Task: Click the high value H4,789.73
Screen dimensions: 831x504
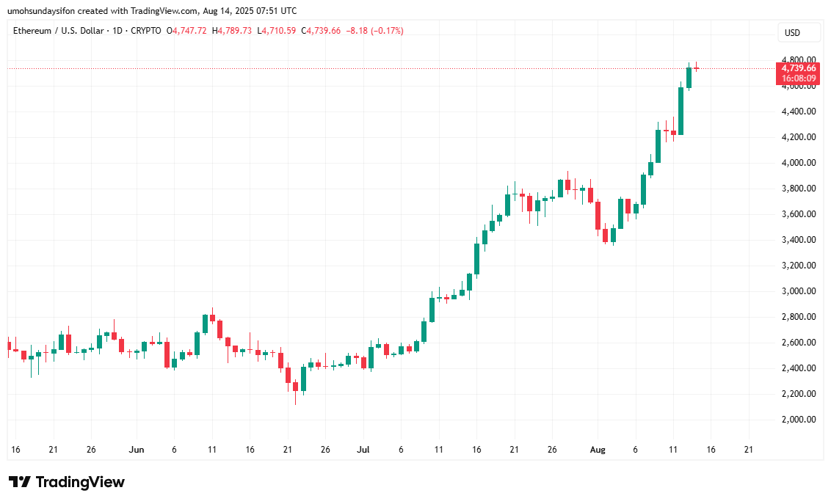Action: [x=232, y=31]
